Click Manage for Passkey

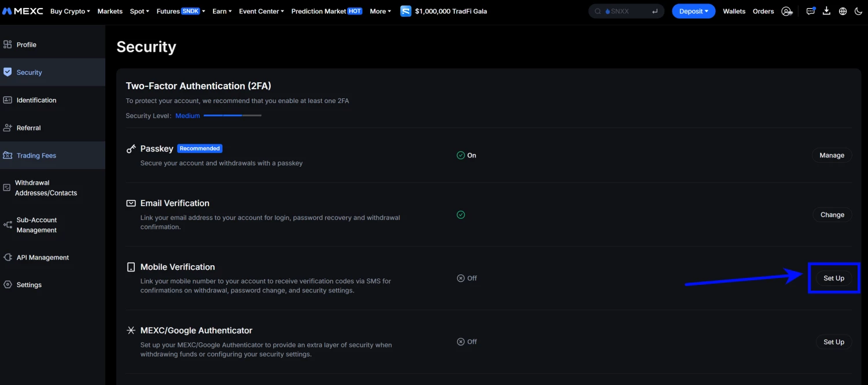(x=832, y=155)
